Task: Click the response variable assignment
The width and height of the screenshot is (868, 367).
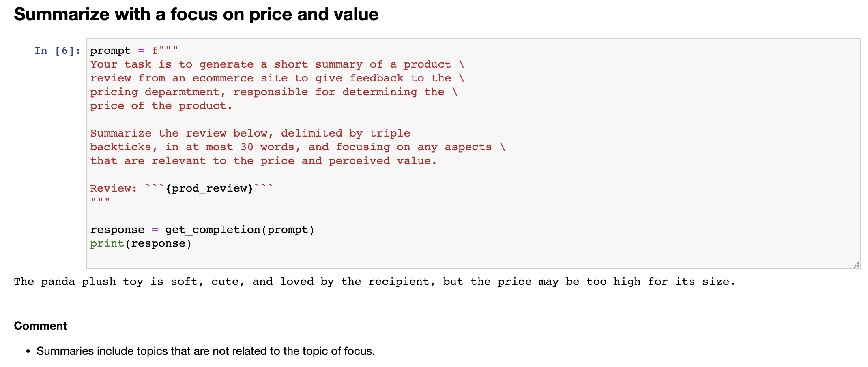Action: 117,230
